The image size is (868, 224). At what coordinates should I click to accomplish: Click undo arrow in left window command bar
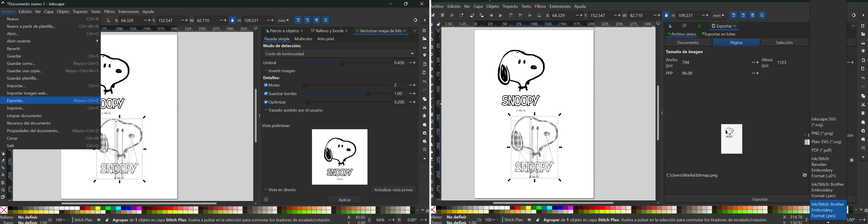[x=424, y=82]
